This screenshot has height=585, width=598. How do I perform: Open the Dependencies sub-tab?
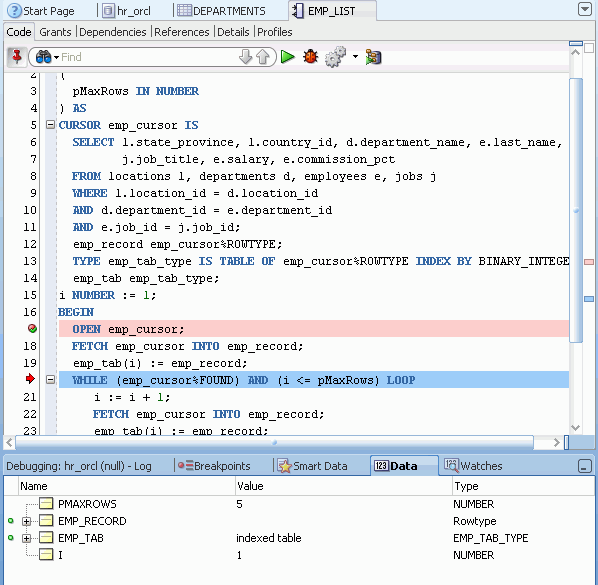113,32
